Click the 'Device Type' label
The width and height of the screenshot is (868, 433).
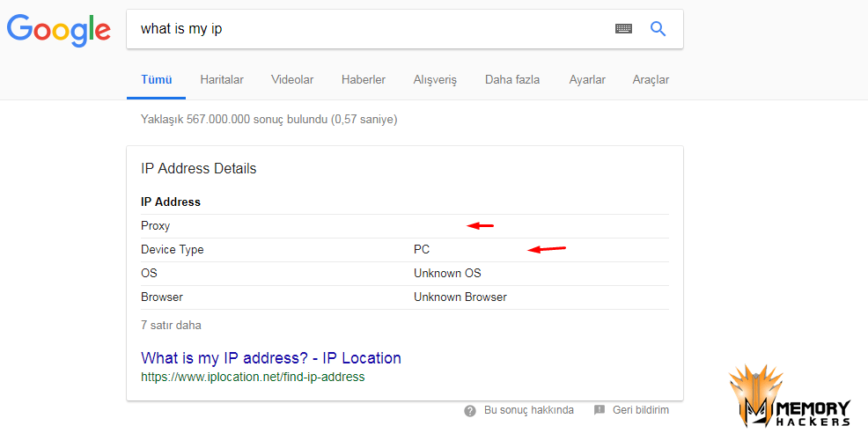173,250
